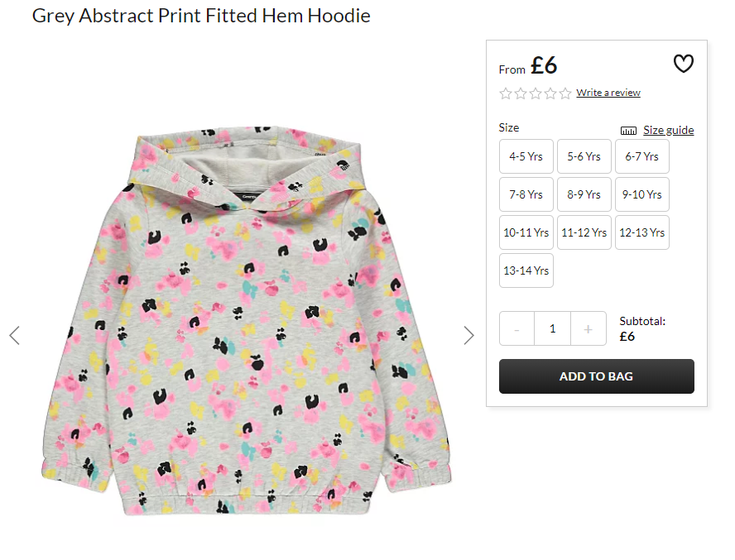The height and width of the screenshot is (560, 735).
Task: Choose the 8-9 Yrs size option
Action: click(584, 194)
